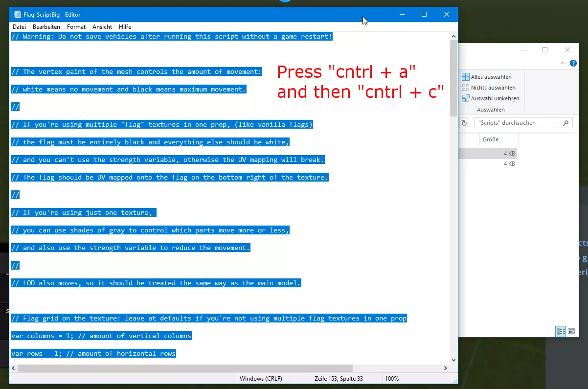Click the Nichts auswählen label in Explorer
This screenshot has height=389, width=588.
493,88
